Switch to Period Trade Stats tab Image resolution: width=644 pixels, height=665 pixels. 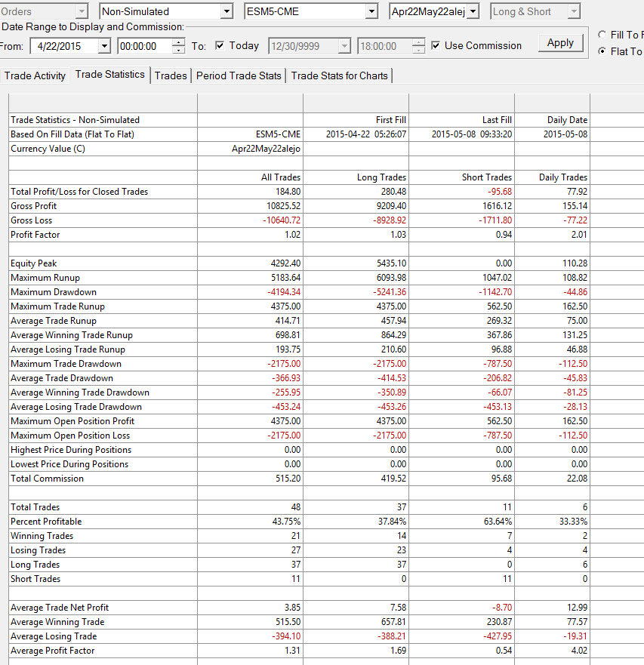239,76
